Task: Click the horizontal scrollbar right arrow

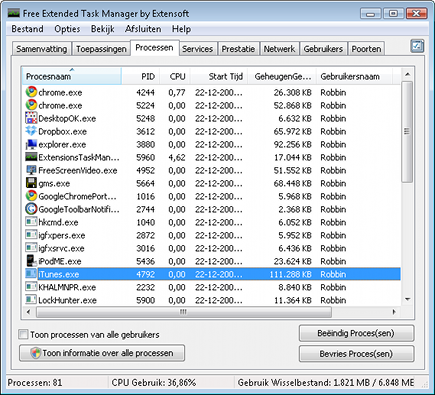Action: click(394, 312)
